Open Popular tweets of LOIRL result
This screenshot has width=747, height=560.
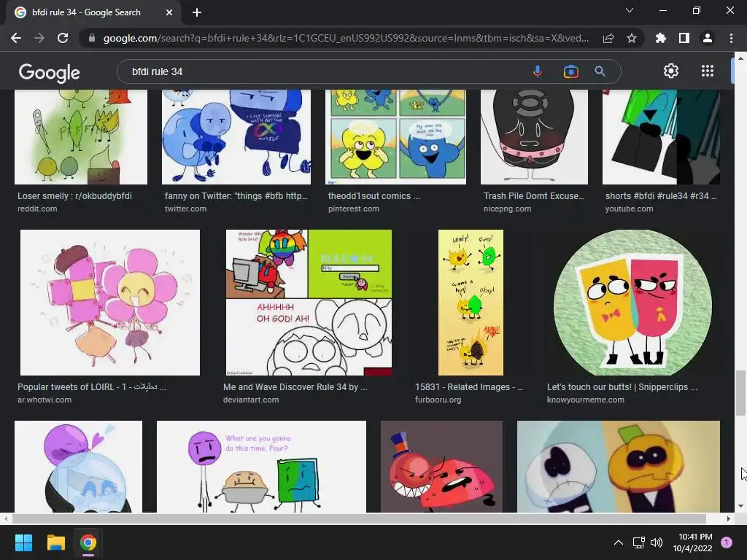[92, 386]
